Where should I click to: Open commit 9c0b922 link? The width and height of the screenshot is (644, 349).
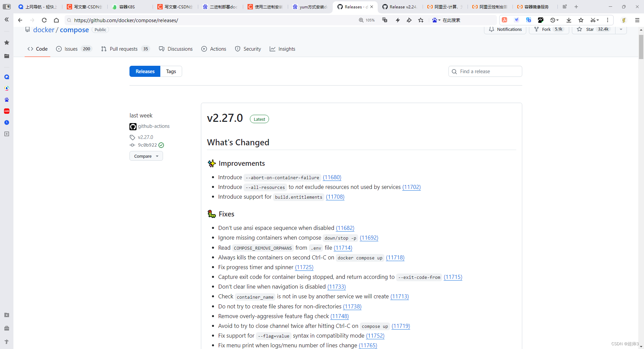[x=147, y=145]
